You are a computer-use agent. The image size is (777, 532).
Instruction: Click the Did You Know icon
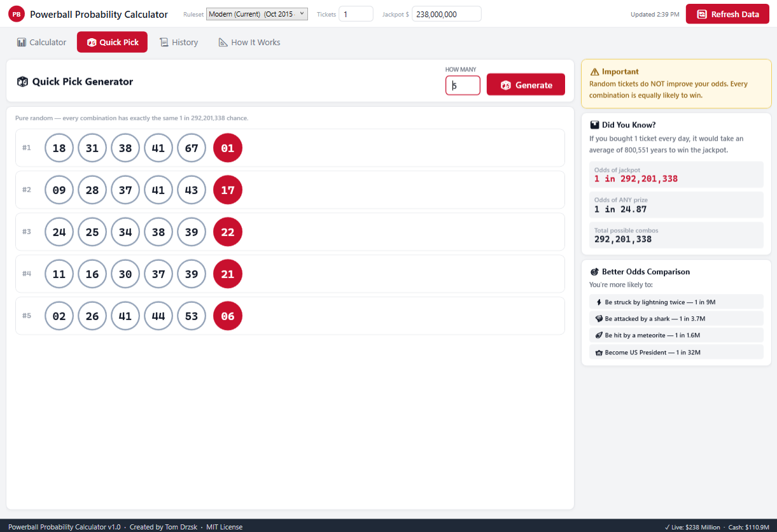(x=594, y=125)
